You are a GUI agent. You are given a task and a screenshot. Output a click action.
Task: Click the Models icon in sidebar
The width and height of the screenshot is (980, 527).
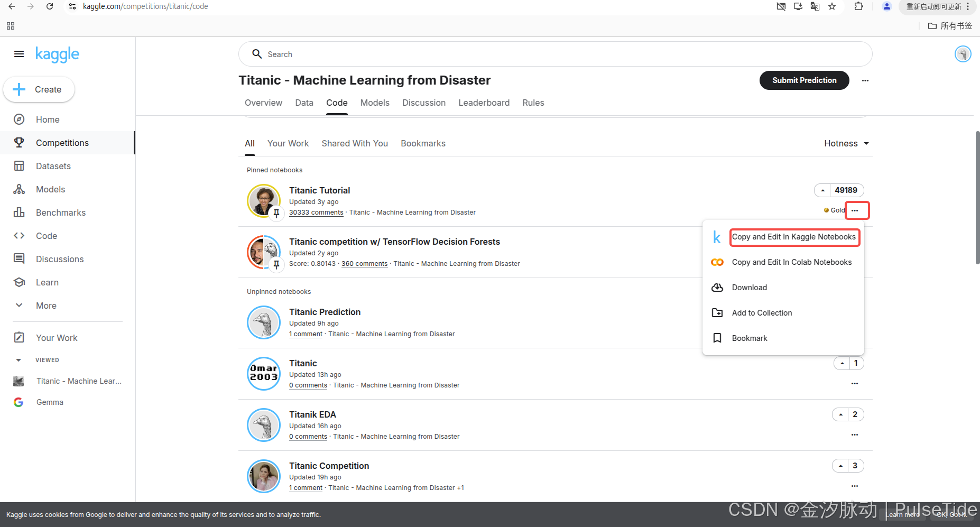[19, 189]
